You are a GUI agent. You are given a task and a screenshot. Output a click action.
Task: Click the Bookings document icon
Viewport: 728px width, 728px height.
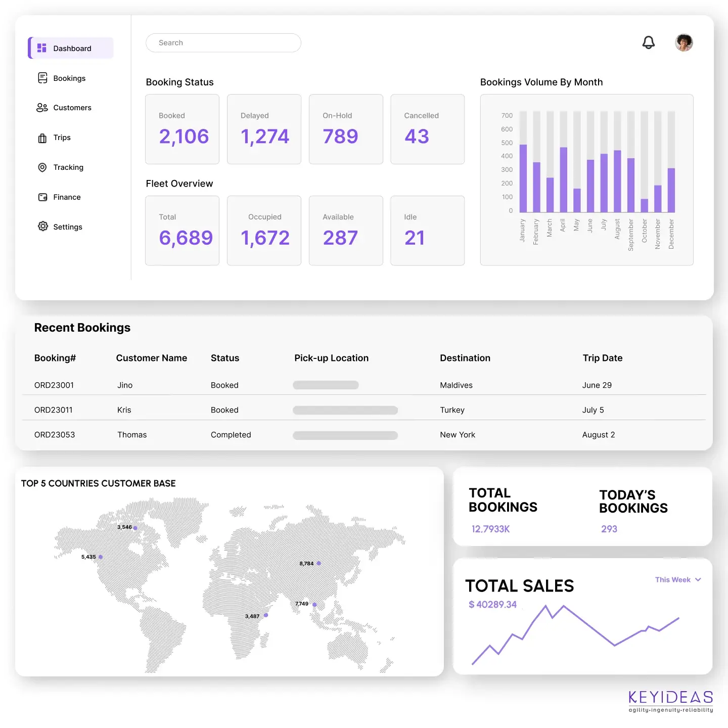42,78
